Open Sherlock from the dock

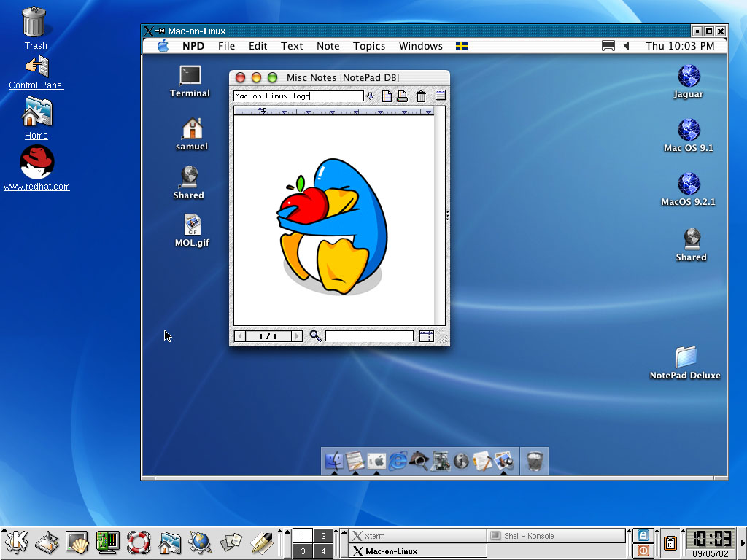[419, 461]
